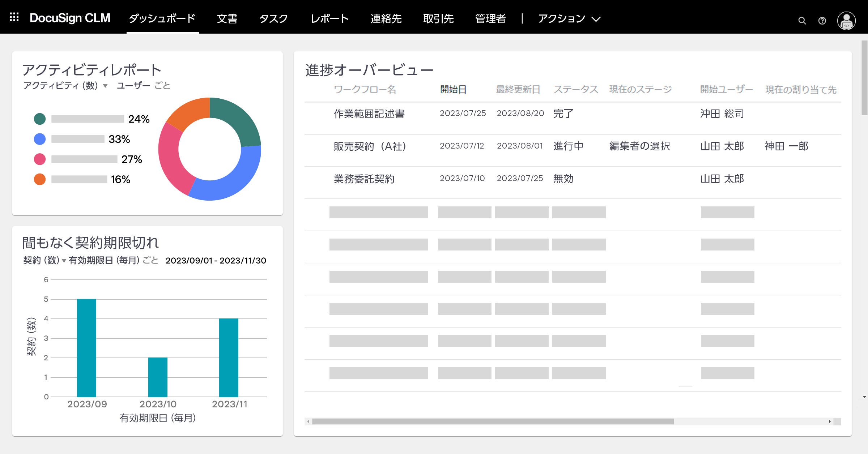868x454 pixels.
Task: Switch to the 文書 tab
Action: (x=227, y=19)
